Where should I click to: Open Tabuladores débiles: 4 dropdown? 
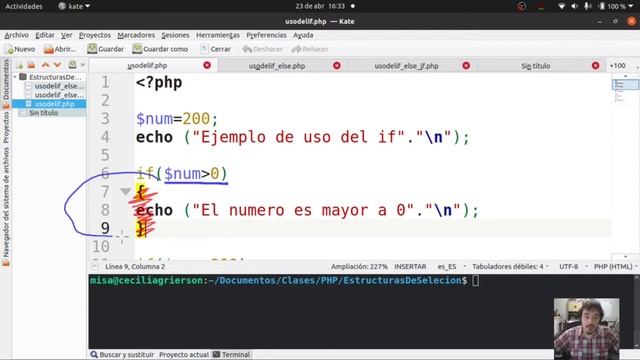510,267
